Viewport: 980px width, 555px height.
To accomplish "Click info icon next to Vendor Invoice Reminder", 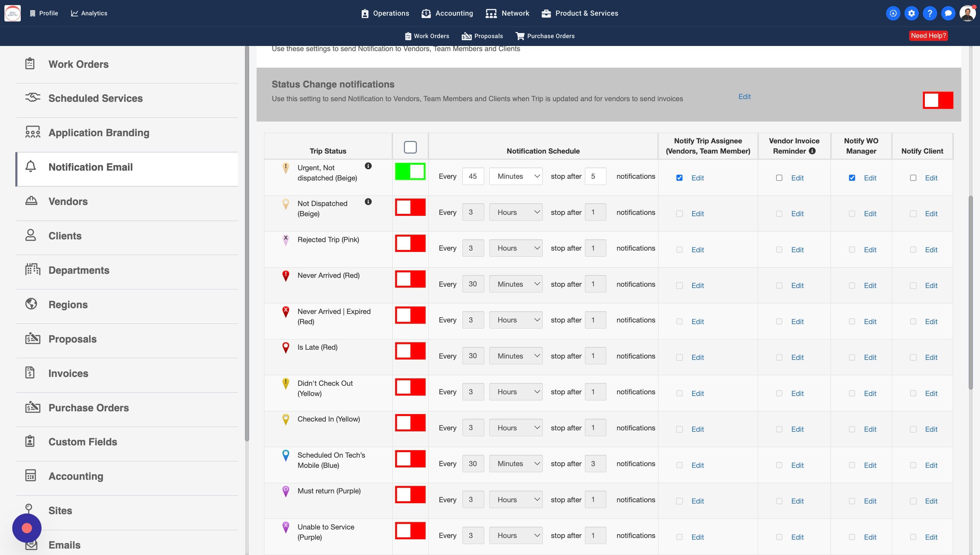I will (x=812, y=151).
